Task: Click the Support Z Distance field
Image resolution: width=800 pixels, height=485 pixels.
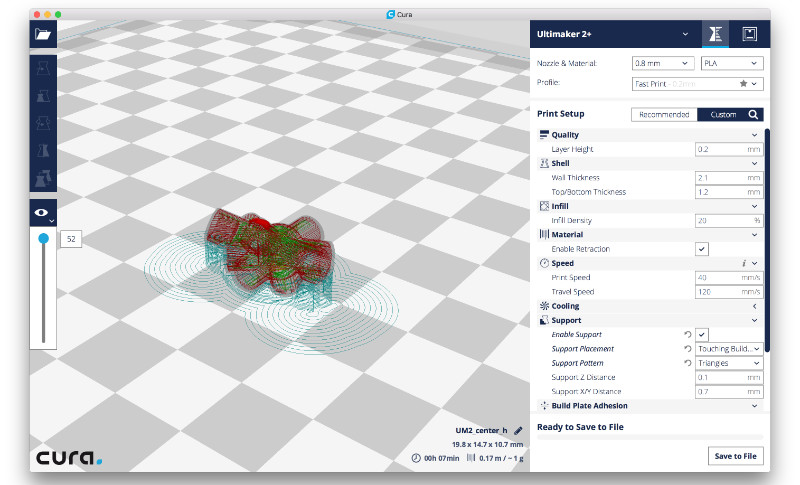Action: click(x=729, y=377)
